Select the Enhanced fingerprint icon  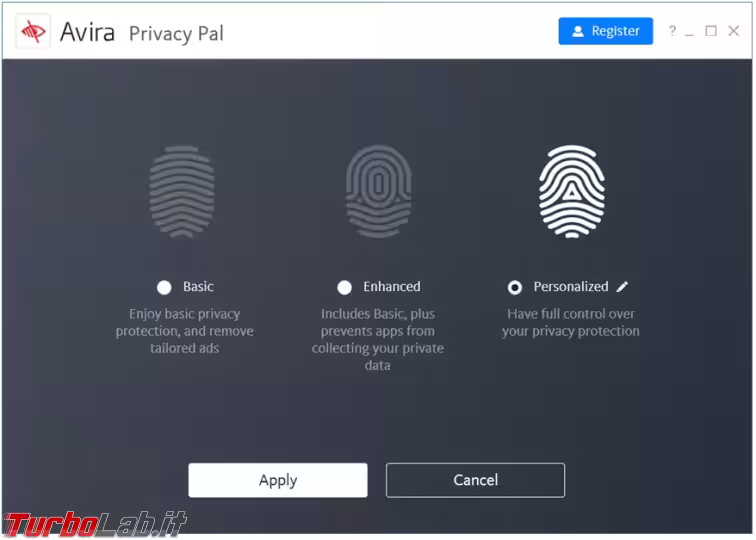coord(378,191)
